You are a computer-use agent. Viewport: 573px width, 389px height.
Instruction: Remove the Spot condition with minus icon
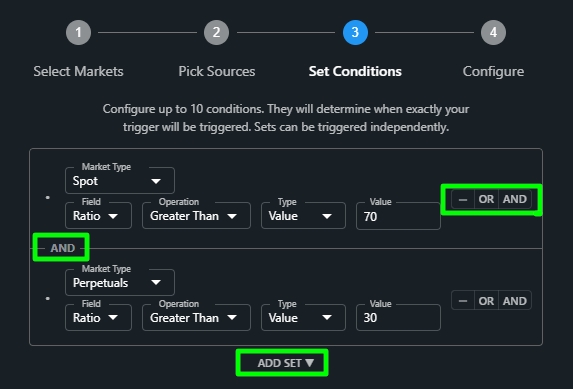(463, 199)
